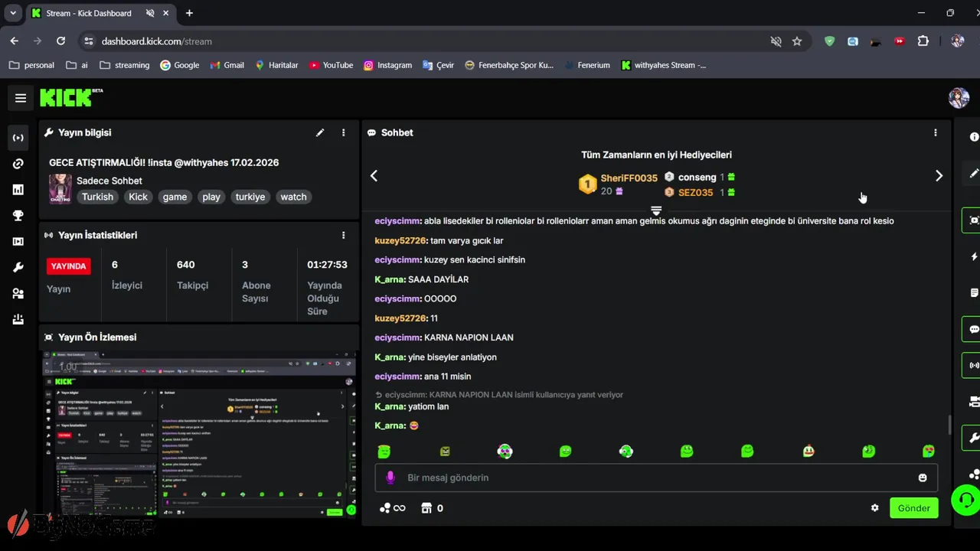Open a new browser tab
Screen dimensions: 980x551
coord(189,13)
